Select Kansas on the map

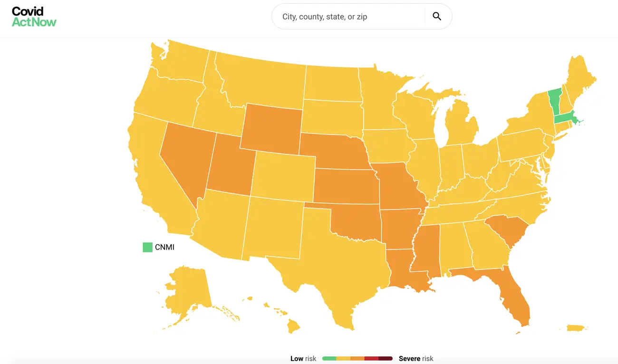(x=345, y=186)
